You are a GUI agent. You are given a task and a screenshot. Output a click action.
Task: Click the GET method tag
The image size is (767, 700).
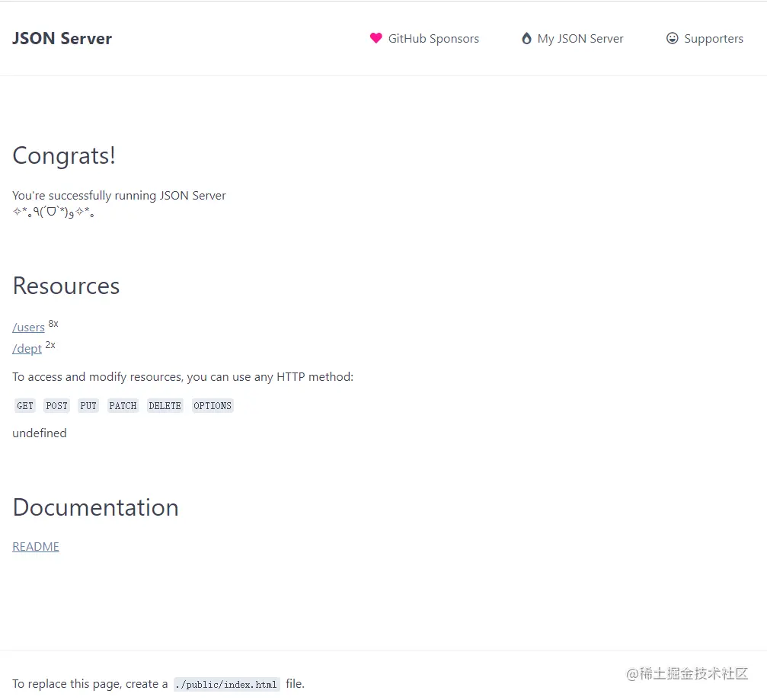coord(25,405)
